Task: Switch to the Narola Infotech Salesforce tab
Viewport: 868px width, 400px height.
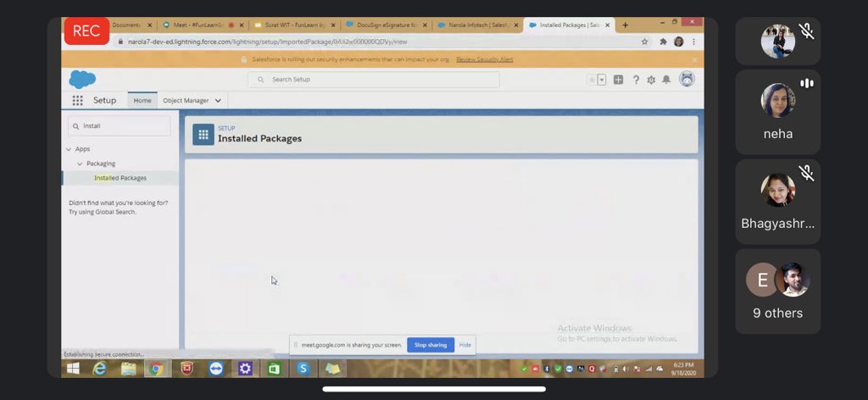Action: [477, 25]
